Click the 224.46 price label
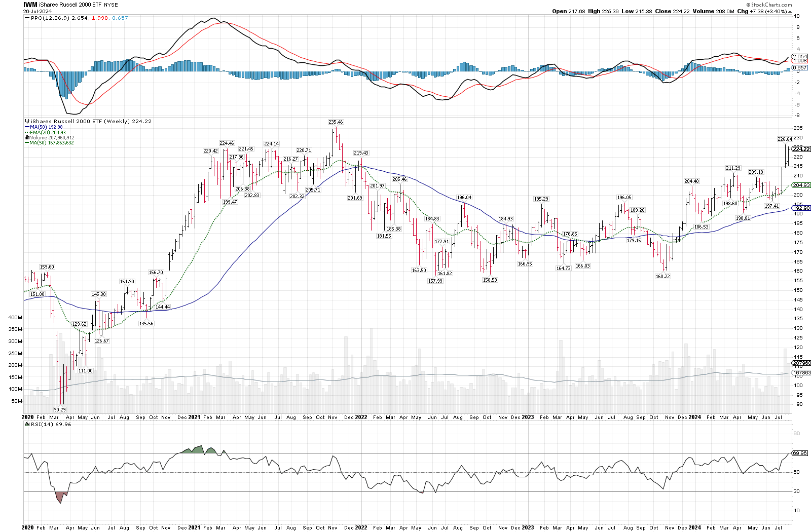The image size is (811, 532). [x=227, y=143]
